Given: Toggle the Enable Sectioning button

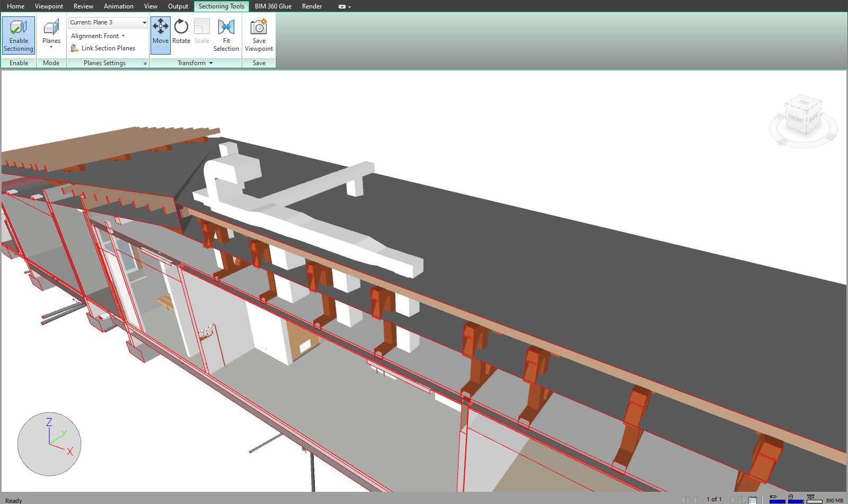Looking at the screenshot, I should coord(19,35).
